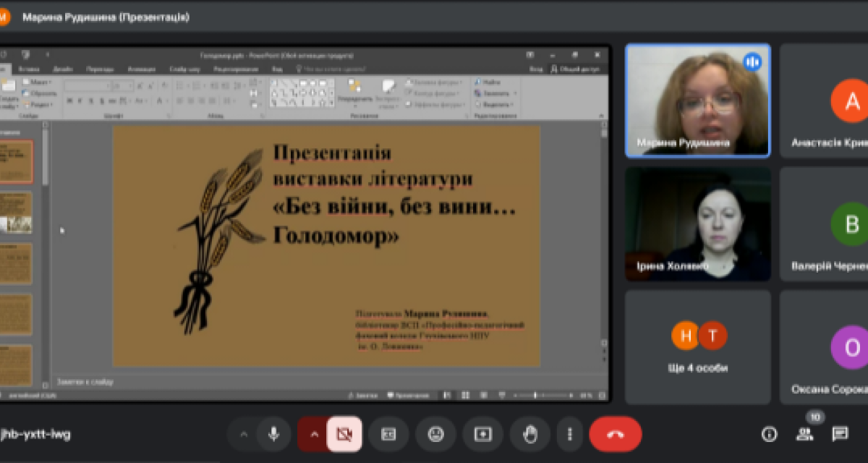868x463 pixels.
Task: Adjust the PowerPoint zoom slider
Action: [535, 396]
